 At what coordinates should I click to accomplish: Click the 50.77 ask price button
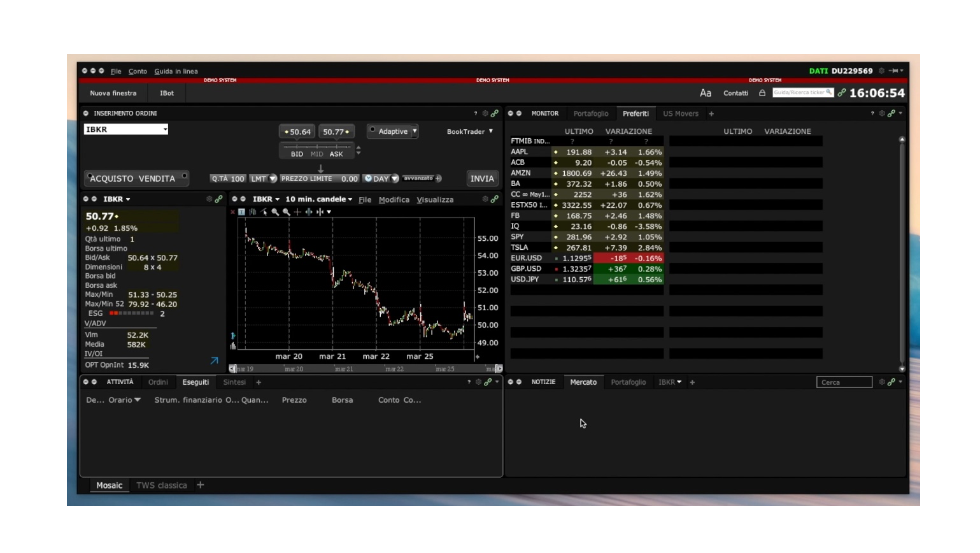(x=336, y=132)
